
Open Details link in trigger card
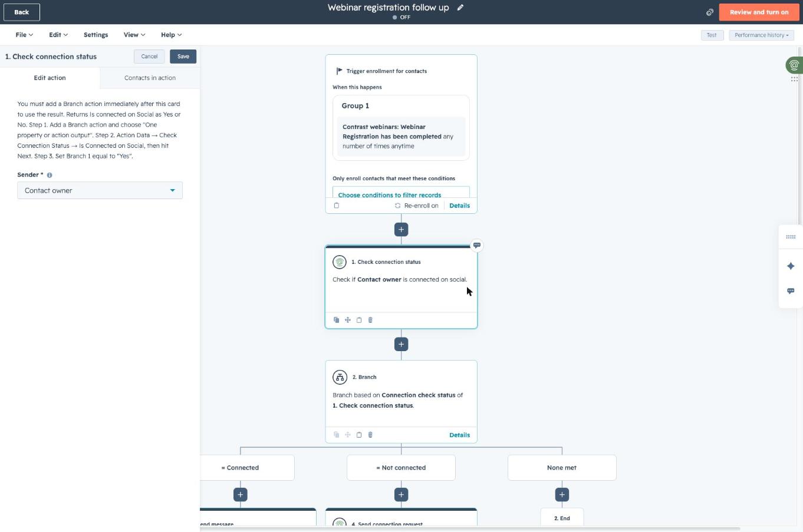(x=459, y=206)
